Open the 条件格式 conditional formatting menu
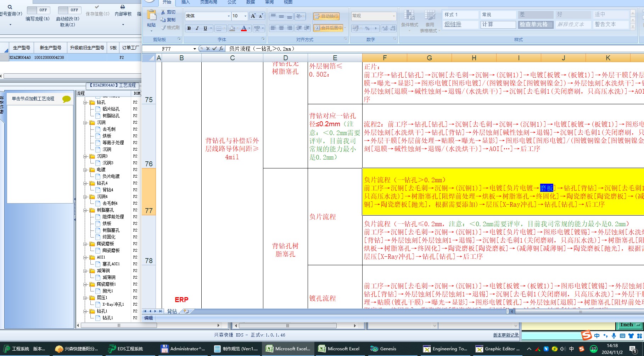 [x=409, y=21]
